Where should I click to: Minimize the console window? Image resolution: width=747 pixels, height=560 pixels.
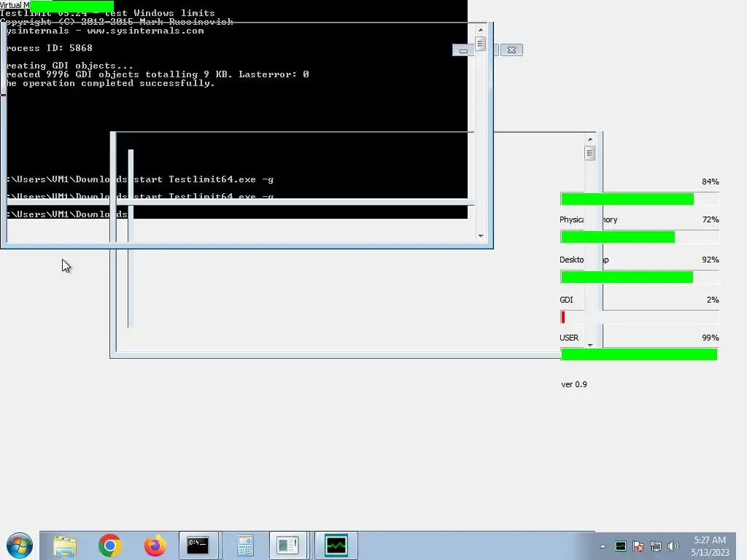tap(463, 50)
